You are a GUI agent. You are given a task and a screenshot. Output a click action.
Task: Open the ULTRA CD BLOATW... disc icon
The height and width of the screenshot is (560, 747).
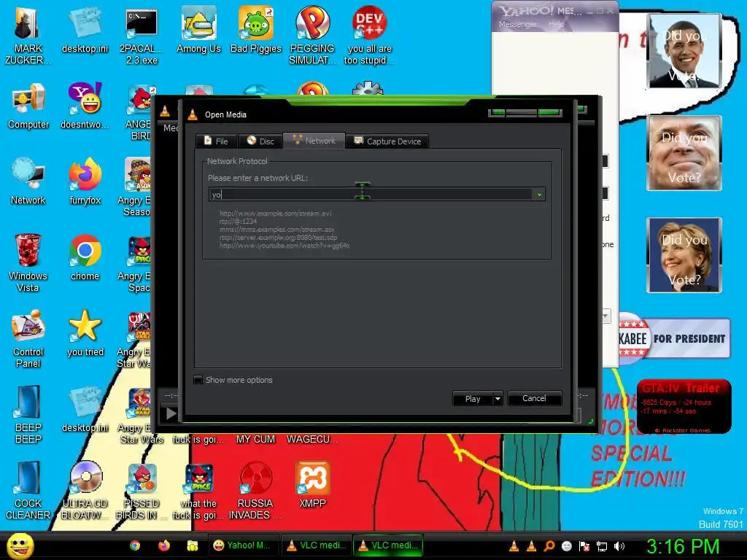click(85, 491)
